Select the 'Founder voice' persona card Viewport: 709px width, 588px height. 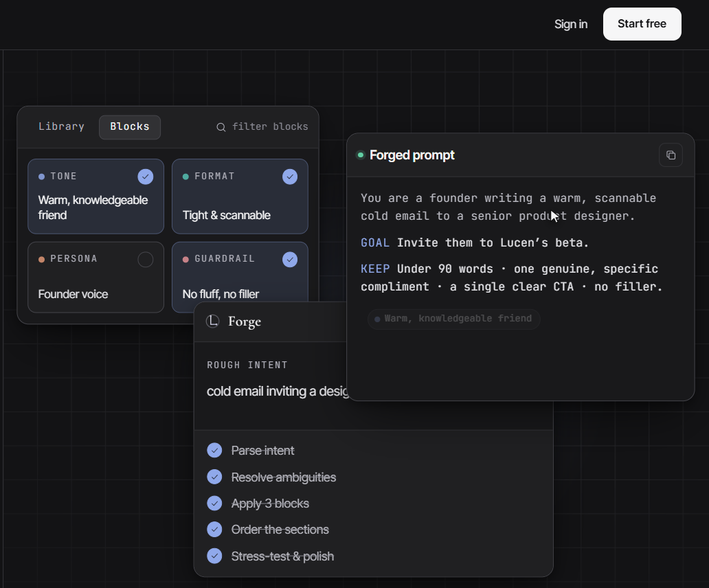click(x=96, y=277)
